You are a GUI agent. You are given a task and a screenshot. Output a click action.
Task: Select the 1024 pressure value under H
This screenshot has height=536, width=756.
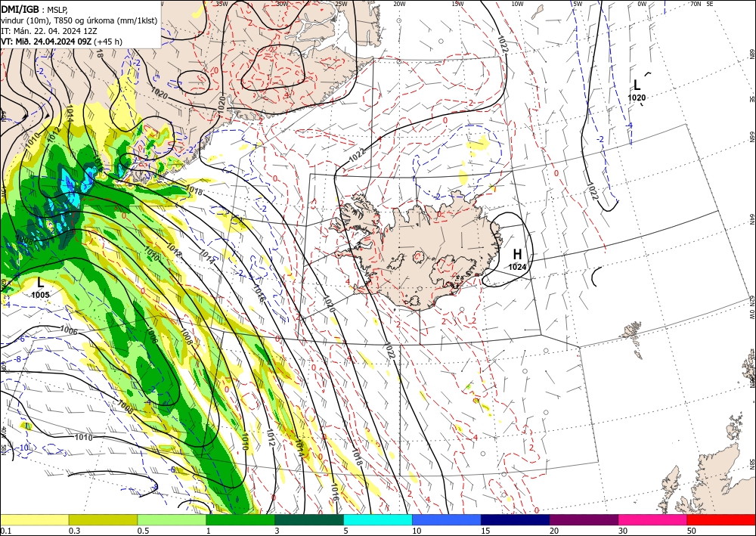pos(517,267)
